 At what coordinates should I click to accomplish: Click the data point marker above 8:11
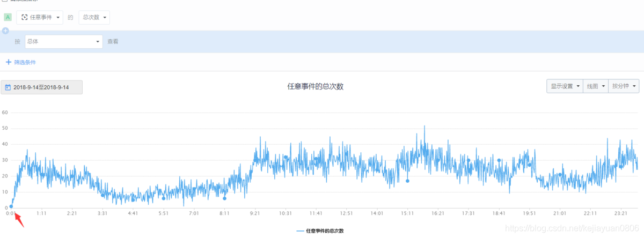[224, 198]
